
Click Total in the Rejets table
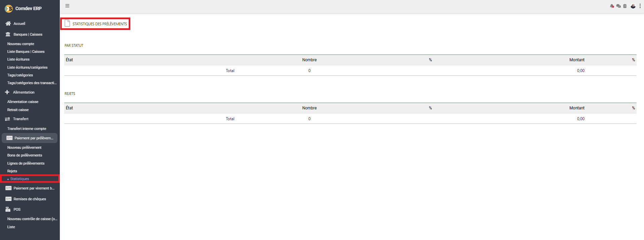coord(230,119)
